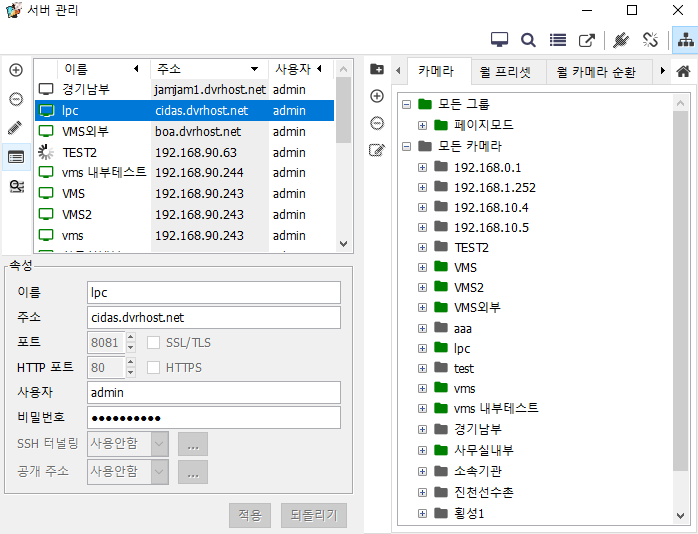Expand the VMS2 camera folder
Viewport: 698px width, 534px height.
pyautogui.click(x=422, y=287)
